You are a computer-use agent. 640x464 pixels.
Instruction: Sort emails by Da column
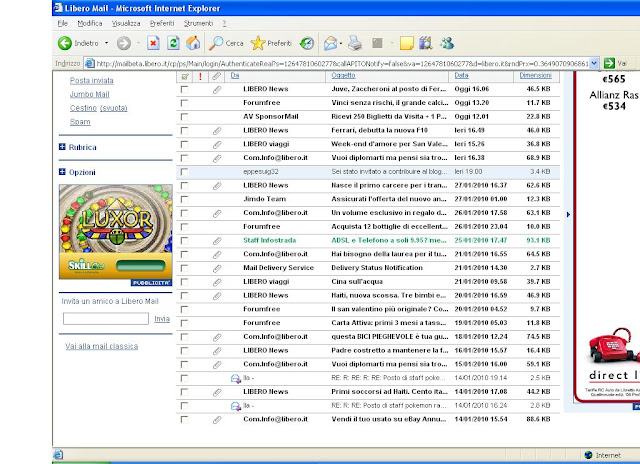[x=235, y=75]
